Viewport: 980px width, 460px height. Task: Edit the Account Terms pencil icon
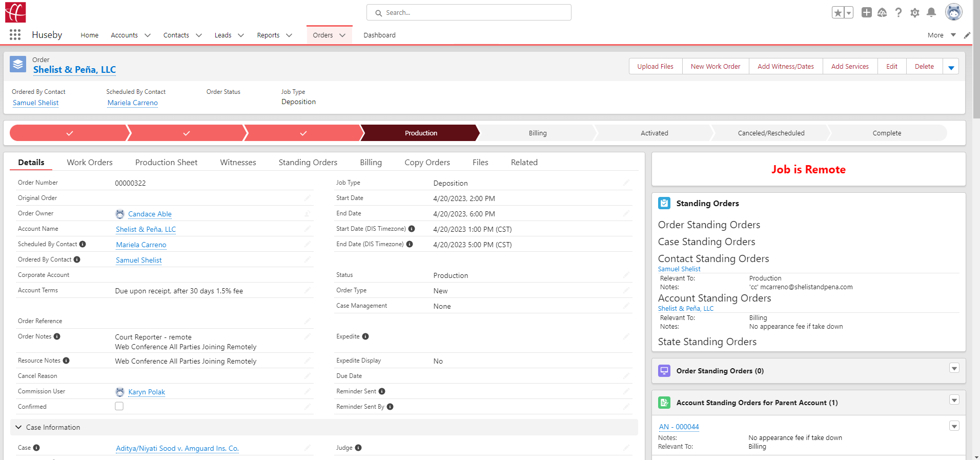click(308, 290)
